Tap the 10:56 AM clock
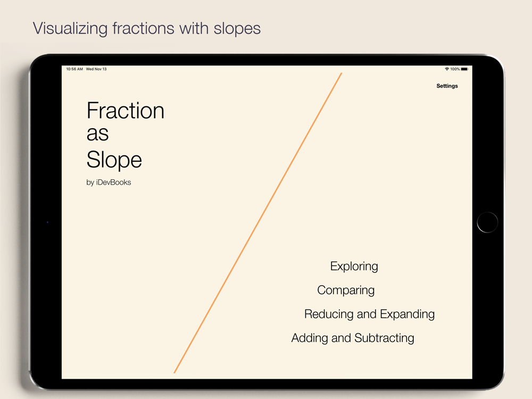The height and width of the screenshot is (399, 532). coord(74,69)
